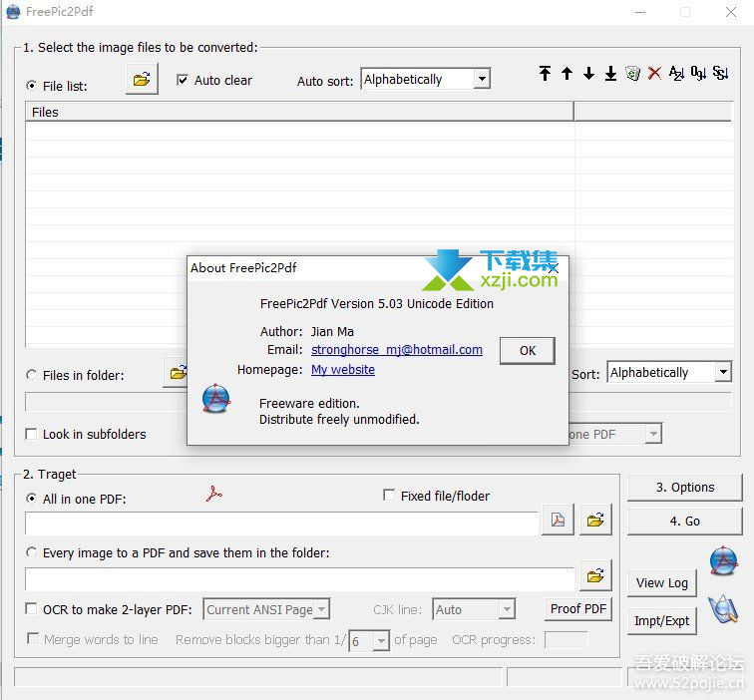Browse for All in one PDF target file
The height and width of the screenshot is (700, 754).
click(x=595, y=520)
